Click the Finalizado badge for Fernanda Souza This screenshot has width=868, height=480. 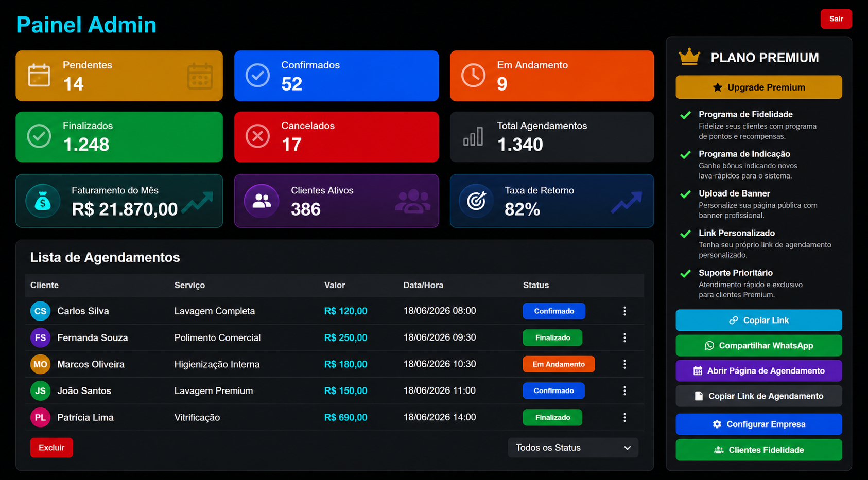tap(552, 337)
